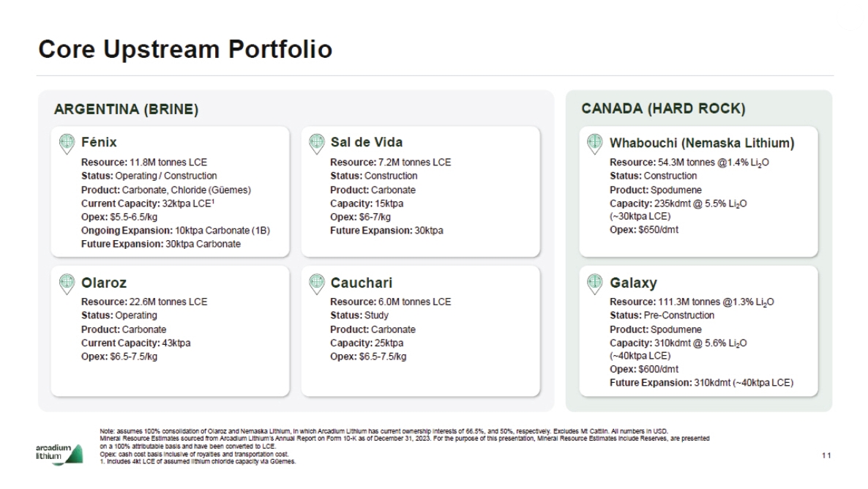Screen dimensions: 868x489
Task: Click the pin icon beside Fénix
Action: point(67,143)
